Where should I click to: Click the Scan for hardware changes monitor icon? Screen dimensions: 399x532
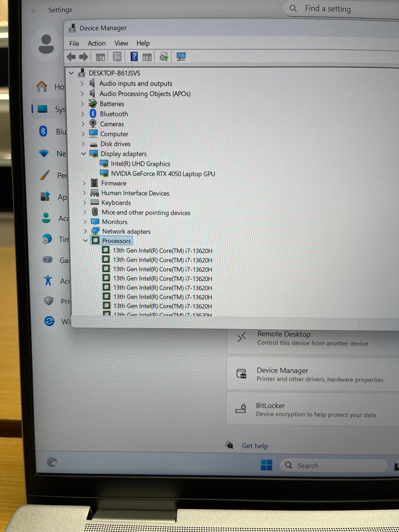click(x=181, y=57)
